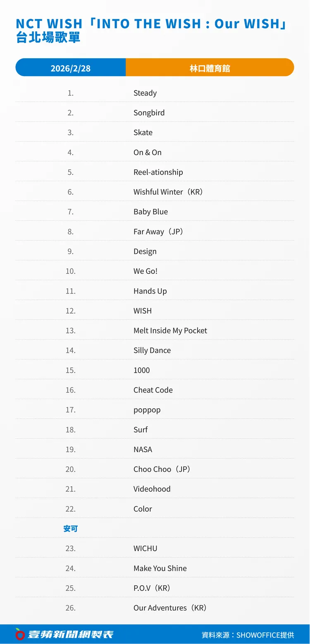Click the song Choo Choo (JP)
310x644 pixels.
point(162,469)
